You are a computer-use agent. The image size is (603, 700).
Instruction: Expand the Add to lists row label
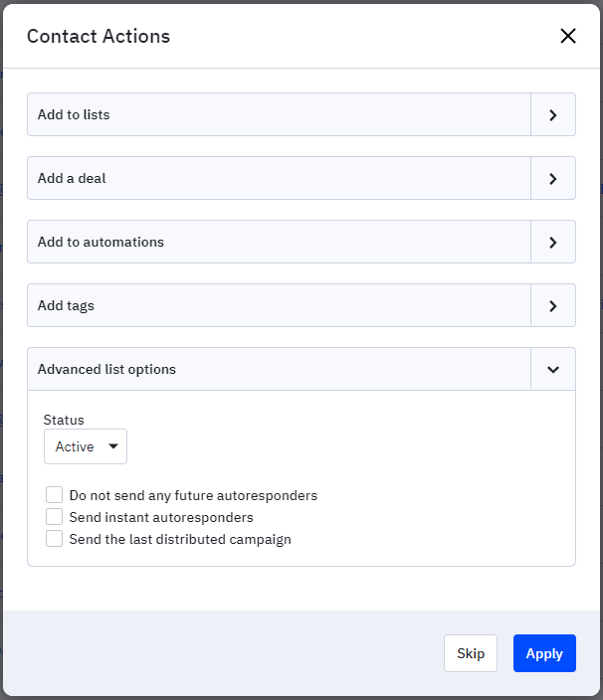click(74, 114)
